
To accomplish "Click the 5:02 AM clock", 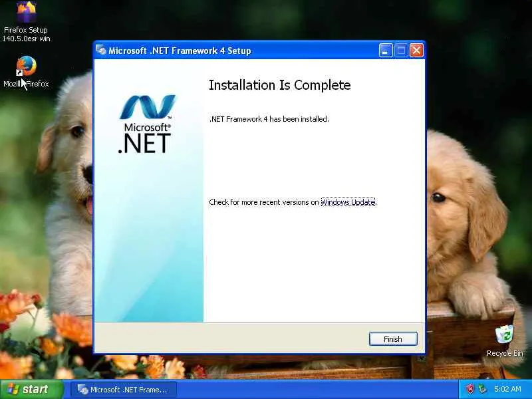I will [507, 389].
